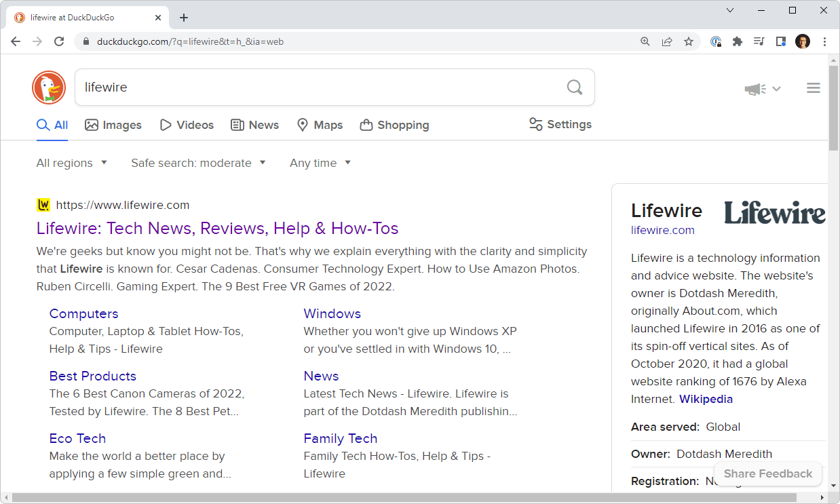The width and height of the screenshot is (840, 504).
Task: Open search Settings
Action: tap(560, 124)
